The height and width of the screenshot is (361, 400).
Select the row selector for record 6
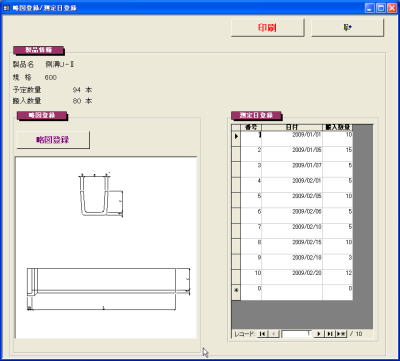click(x=236, y=215)
